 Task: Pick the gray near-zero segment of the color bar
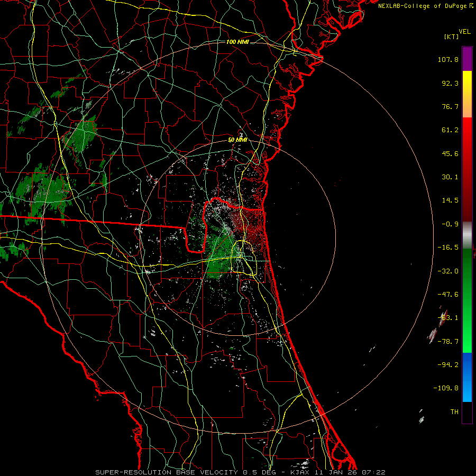[467, 234]
